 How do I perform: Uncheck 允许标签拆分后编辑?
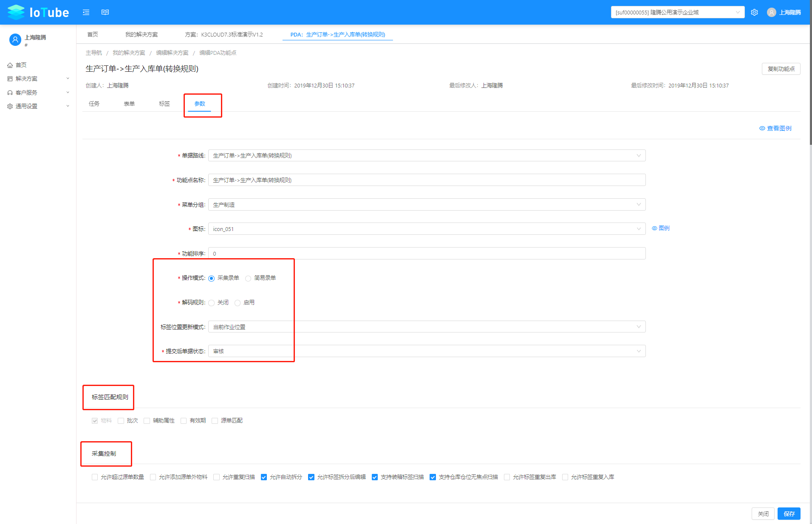pos(311,477)
